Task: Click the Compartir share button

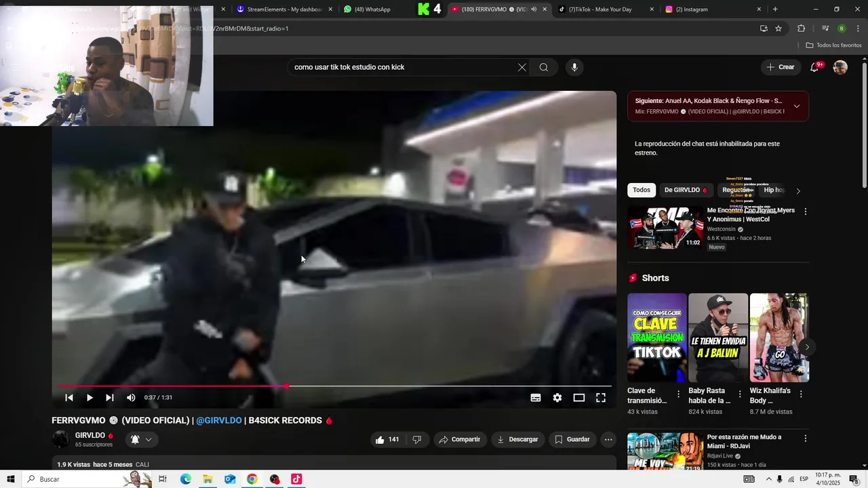Action: (460, 440)
